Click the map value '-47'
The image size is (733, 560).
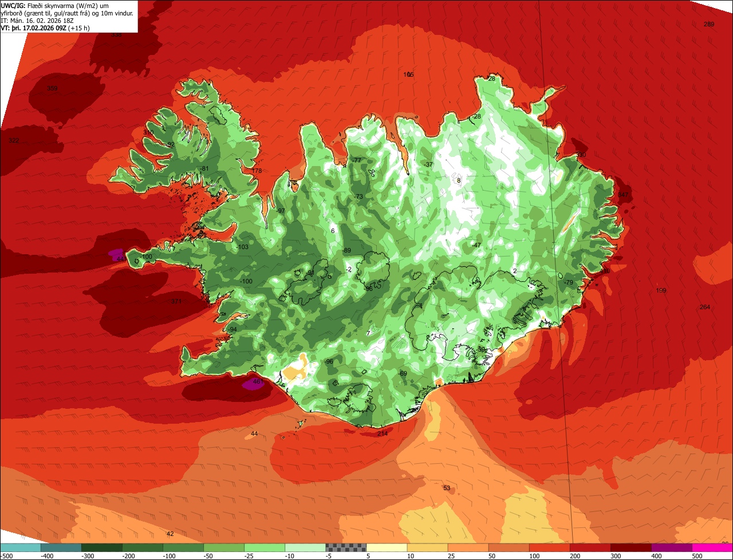[476, 245]
